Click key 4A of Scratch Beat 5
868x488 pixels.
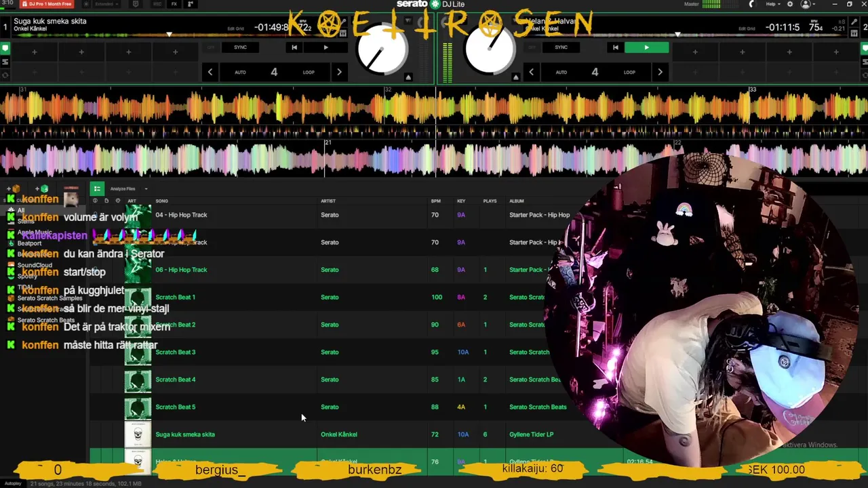tap(461, 407)
